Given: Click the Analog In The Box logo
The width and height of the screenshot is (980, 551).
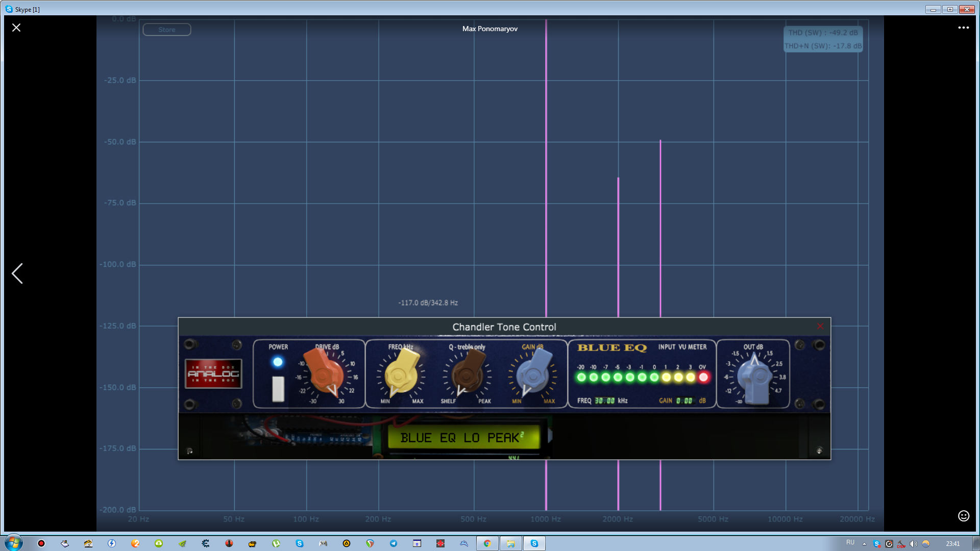Looking at the screenshot, I should click(213, 373).
